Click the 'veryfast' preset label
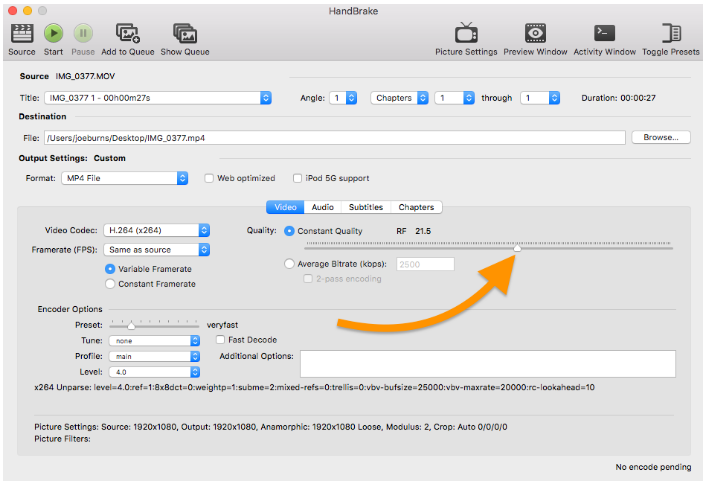This screenshot has width=705, height=483. pos(222,325)
